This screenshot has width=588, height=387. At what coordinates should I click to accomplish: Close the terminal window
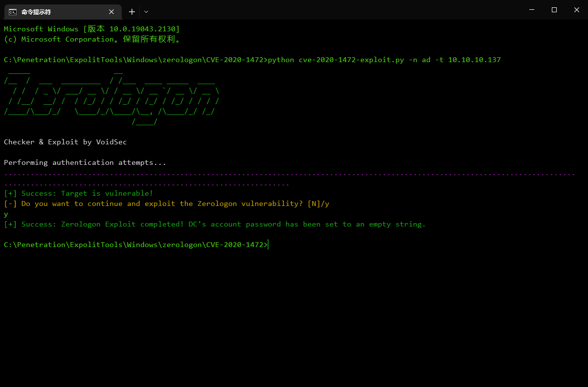point(577,10)
